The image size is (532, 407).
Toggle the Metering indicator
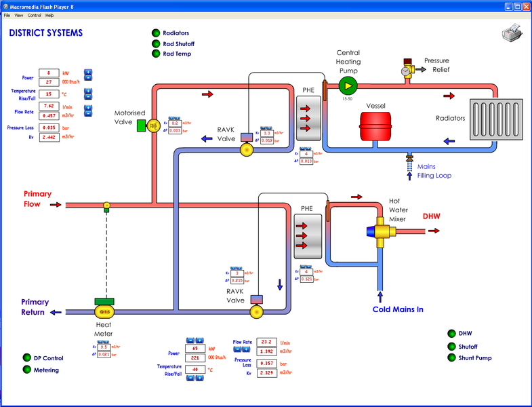point(27,369)
